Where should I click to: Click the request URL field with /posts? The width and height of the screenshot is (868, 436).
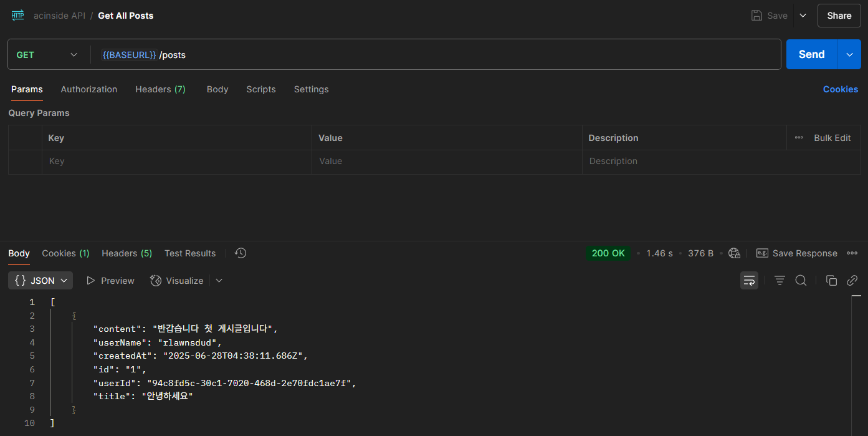click(x=436, y=55)
